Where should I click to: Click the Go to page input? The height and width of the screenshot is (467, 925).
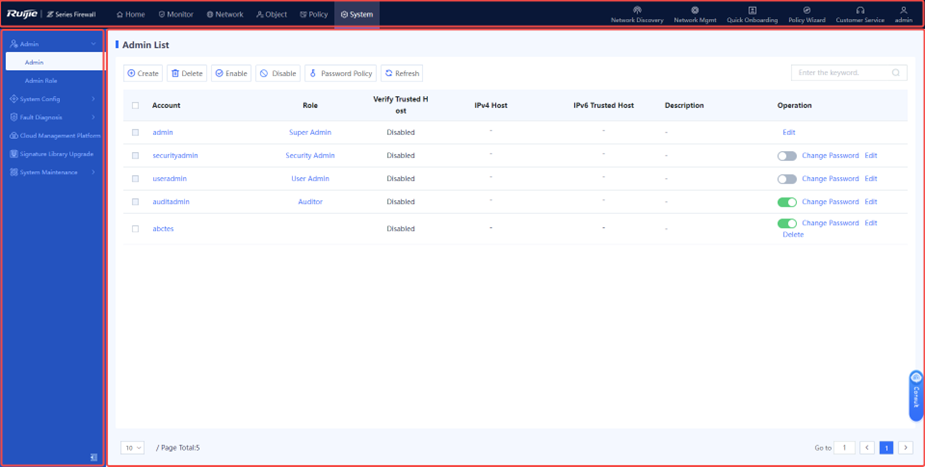(x=845, y=448)
